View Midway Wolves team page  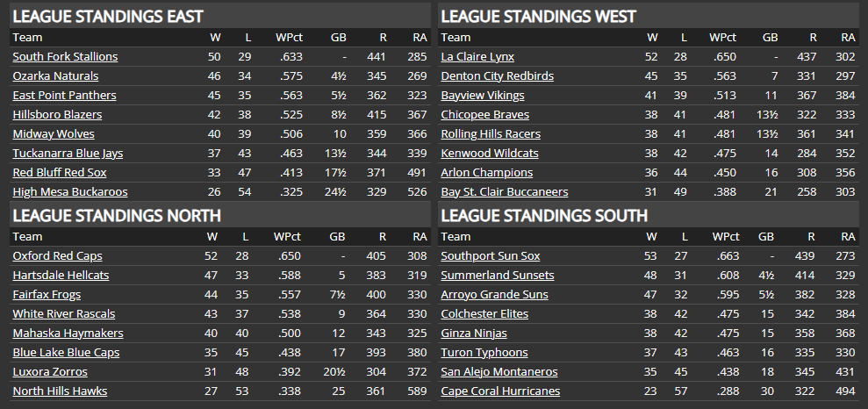54,134
